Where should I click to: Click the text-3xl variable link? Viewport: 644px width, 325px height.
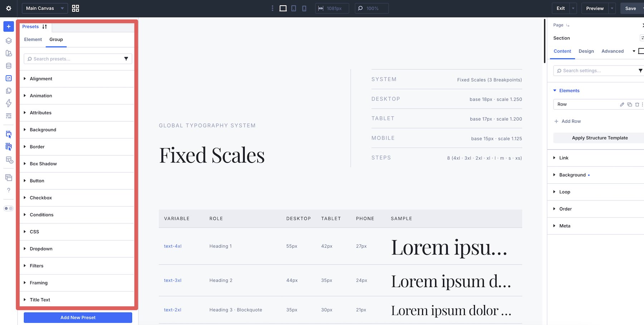173,281
